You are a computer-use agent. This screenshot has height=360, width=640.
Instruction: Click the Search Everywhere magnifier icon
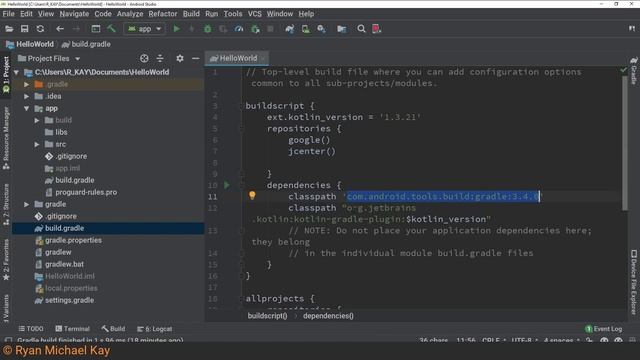[x=361, y=29]
